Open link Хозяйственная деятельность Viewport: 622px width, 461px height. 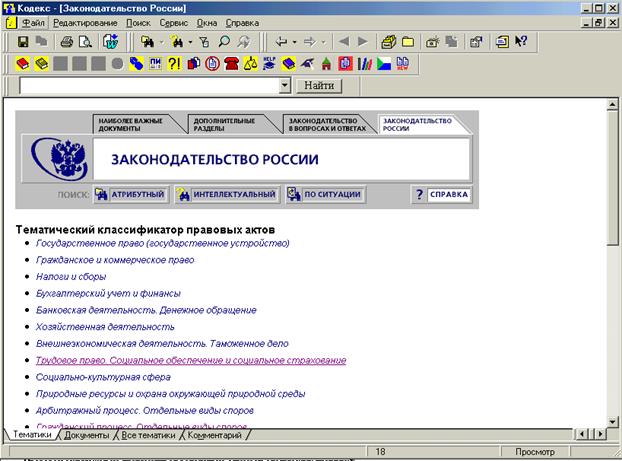(105, 327)
